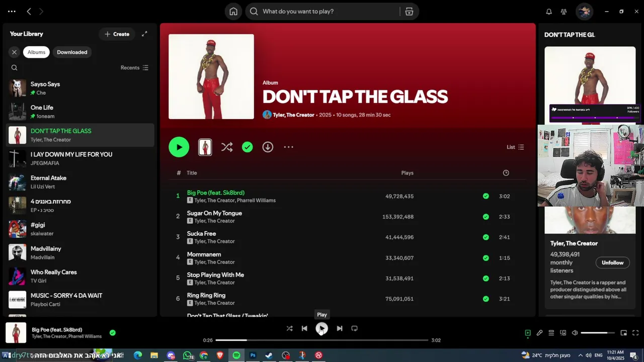Seek using the song progress bar
Image resolution: width=644 pixels, height=362 pixels.
[322, 340]
